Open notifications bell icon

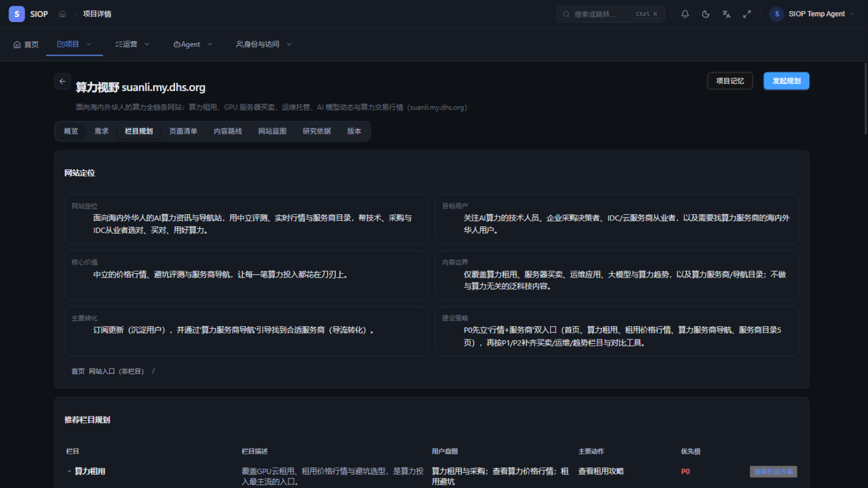tap(685, 14)
